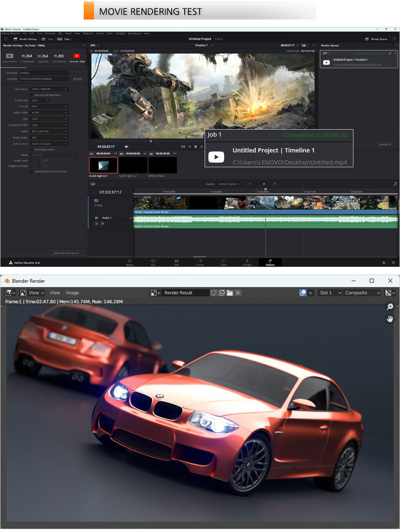400x532 pixels.
Task: Expand the Composite dropdown in Blender
Action: (362, 293)
